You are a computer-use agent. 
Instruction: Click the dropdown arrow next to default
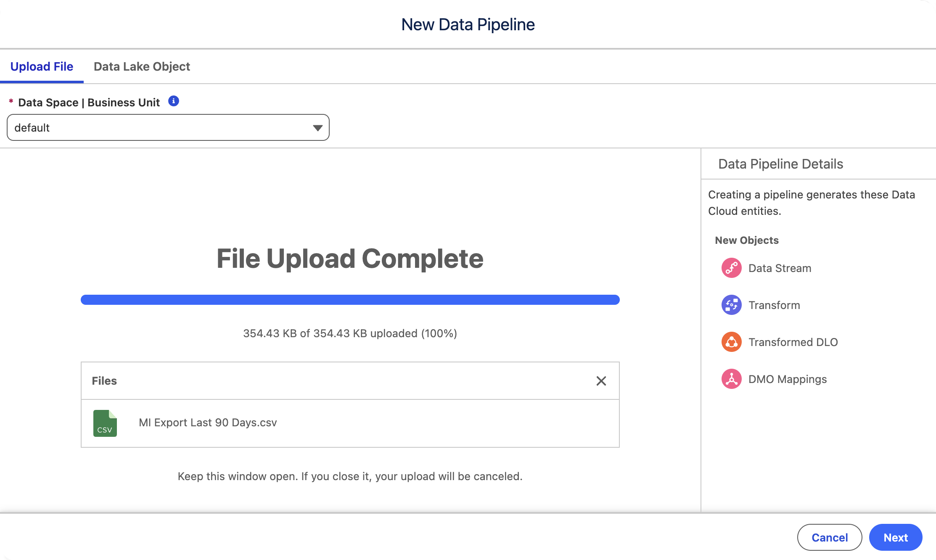click(x=317, y=127)
